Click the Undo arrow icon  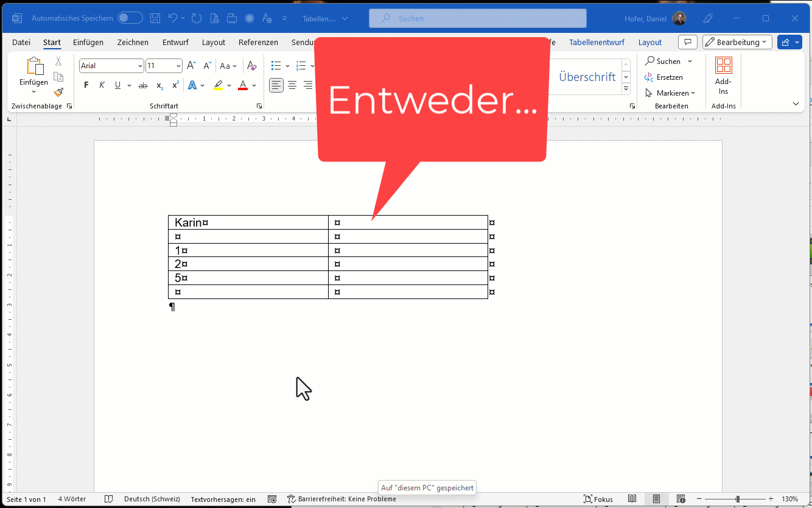click(x=173, y=18)
